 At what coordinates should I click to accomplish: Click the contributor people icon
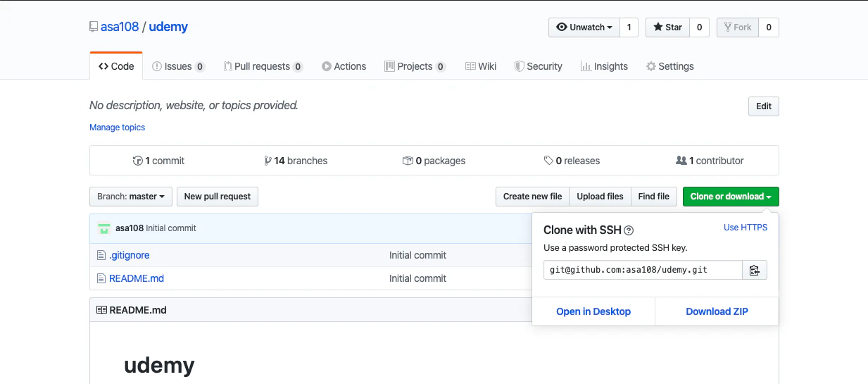[x=681, y=161]
